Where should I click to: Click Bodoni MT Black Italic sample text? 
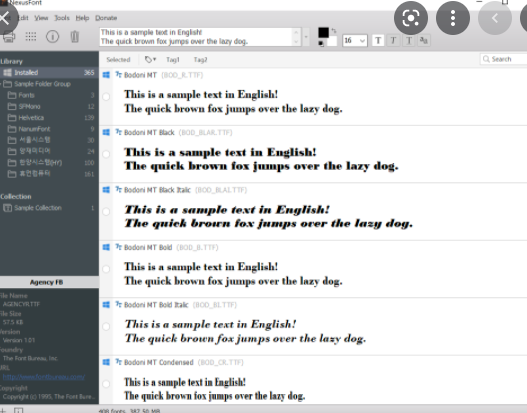(x=269, y=216)
